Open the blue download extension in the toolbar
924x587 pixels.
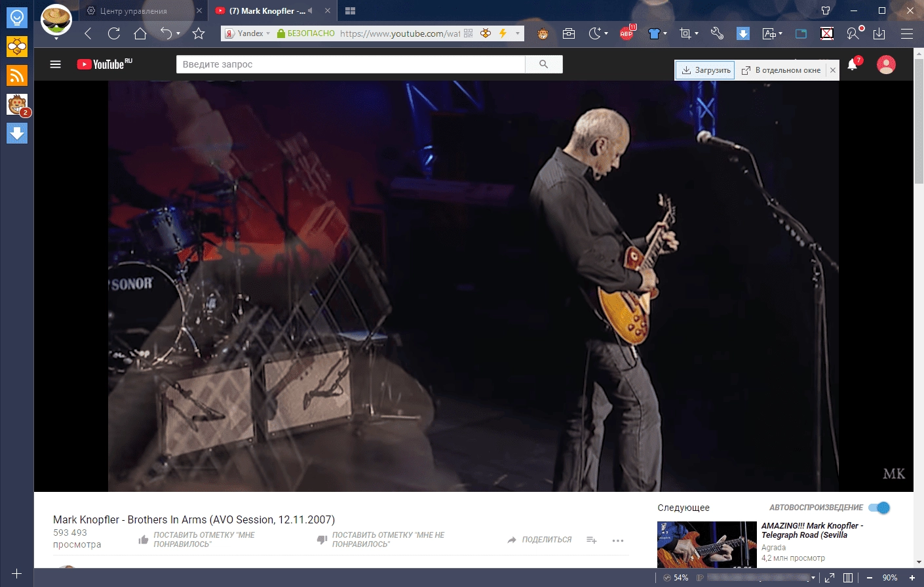(743, 33)
